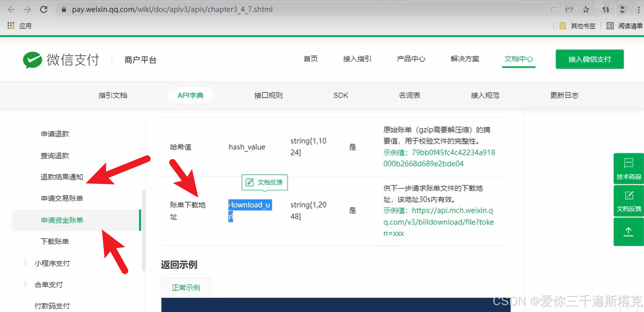Click the browser forward arrow
This screenshot has width=644, height=312.
27,9
